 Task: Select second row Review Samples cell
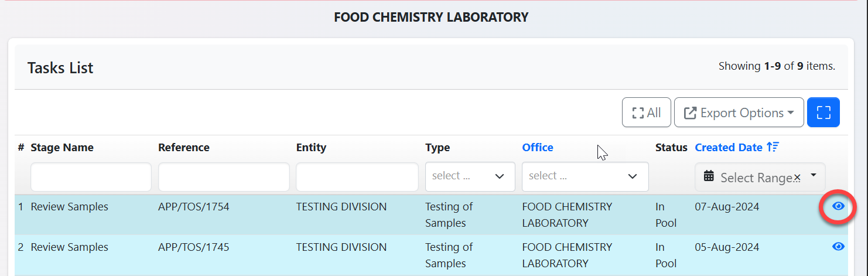(x=69, y=247)
